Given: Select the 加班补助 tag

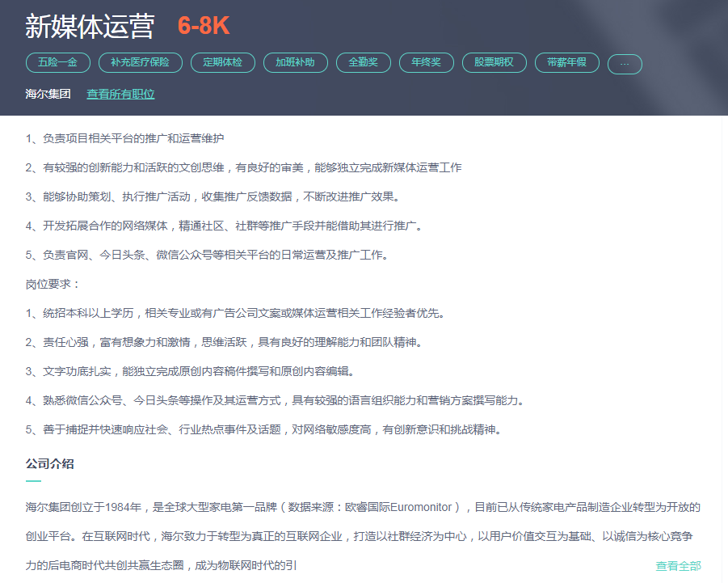Looking at the screenshot, I should click(x=296, y=63).
